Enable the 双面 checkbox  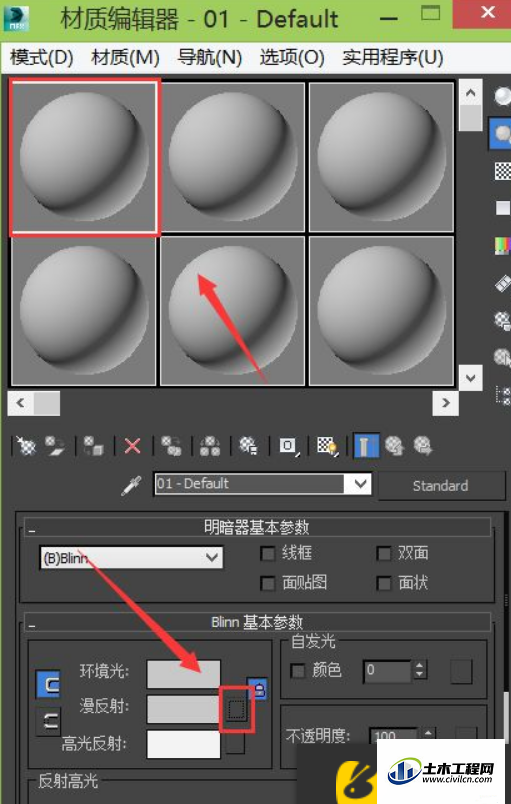[384, 554]
